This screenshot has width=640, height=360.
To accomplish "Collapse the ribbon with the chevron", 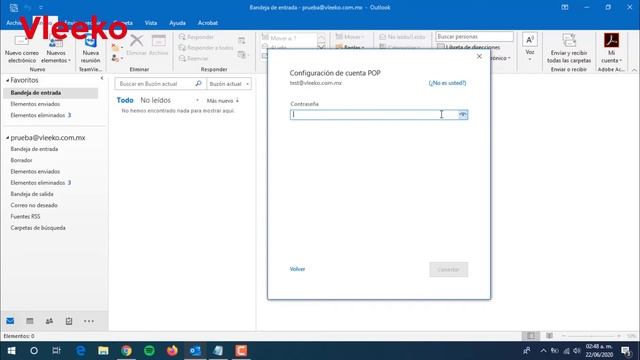I will tap(634, 70).
